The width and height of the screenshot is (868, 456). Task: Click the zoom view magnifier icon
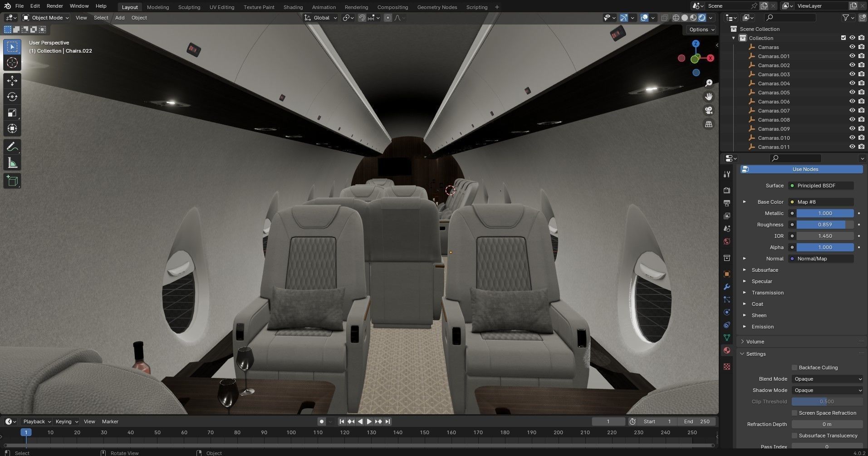(709, 83)
